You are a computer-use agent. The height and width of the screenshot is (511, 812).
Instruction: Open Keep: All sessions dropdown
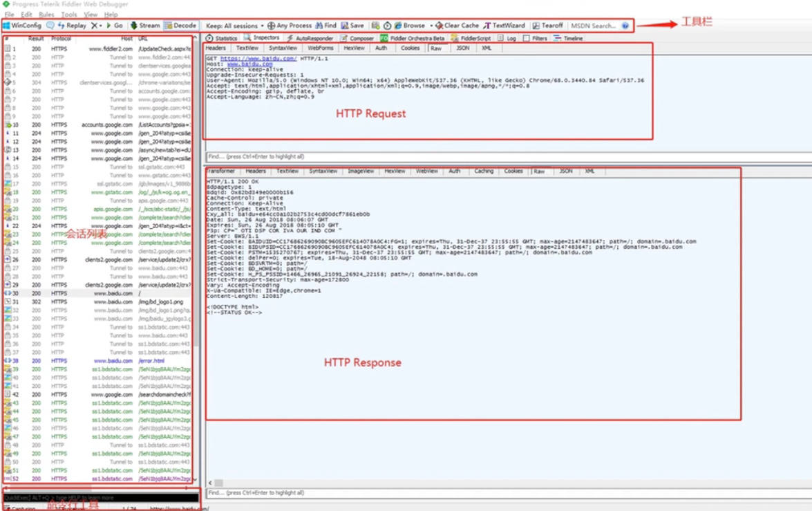[234, 26]
